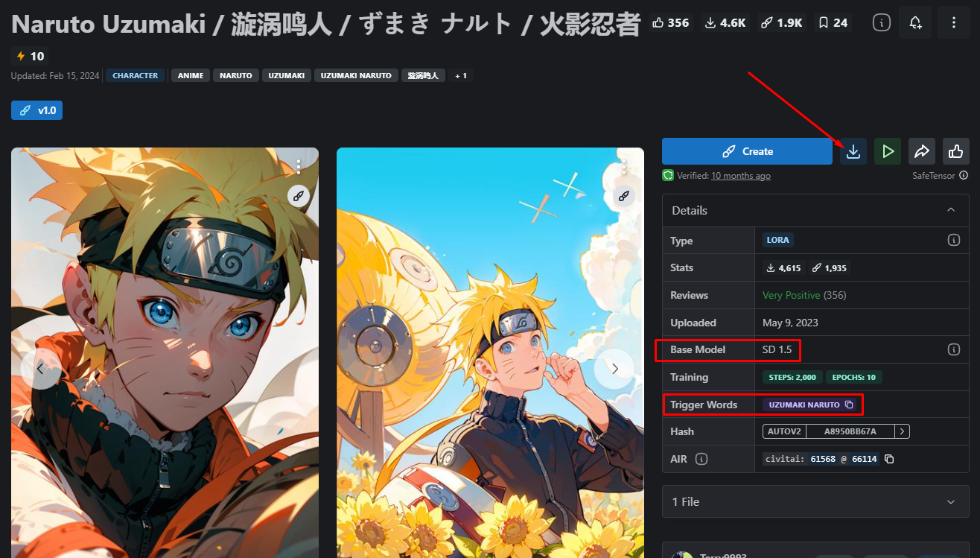Click the notification bell icon
The image size is (980, 558).
tap(915, 23)
